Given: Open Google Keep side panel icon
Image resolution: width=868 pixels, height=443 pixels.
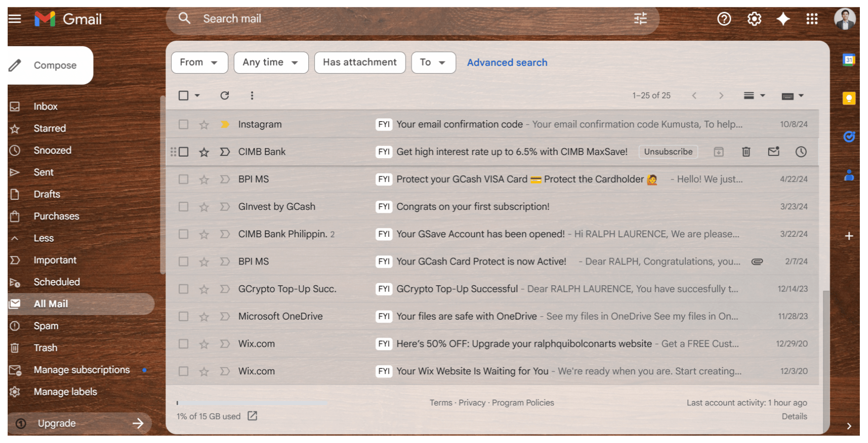Looking at the screenshot, I should [849, 98].
